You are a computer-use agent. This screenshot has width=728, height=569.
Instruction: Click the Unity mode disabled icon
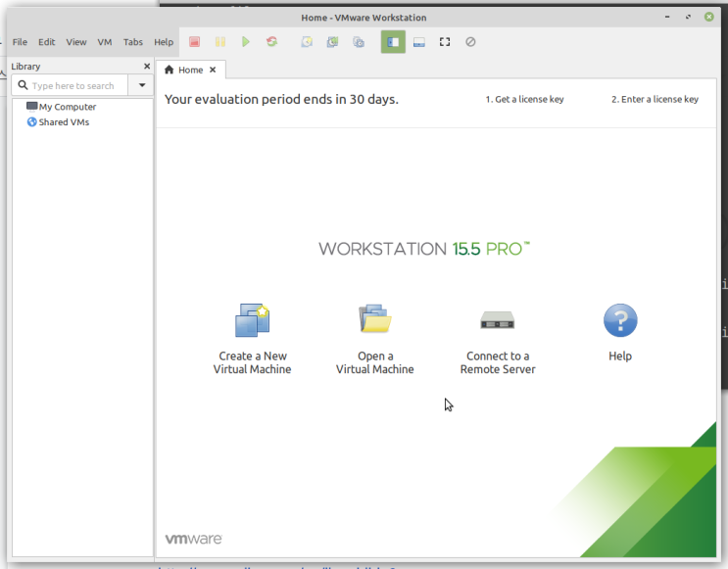pos(470,42)
